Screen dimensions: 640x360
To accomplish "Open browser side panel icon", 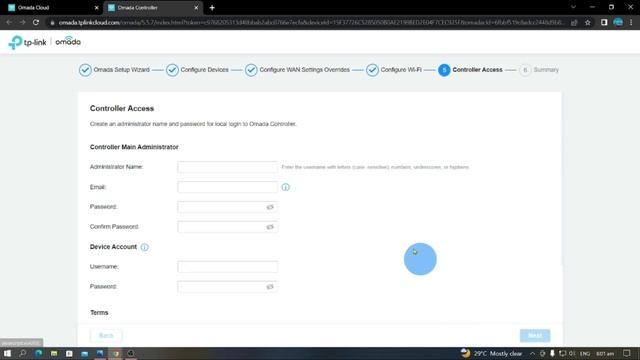I will point(604,22).
